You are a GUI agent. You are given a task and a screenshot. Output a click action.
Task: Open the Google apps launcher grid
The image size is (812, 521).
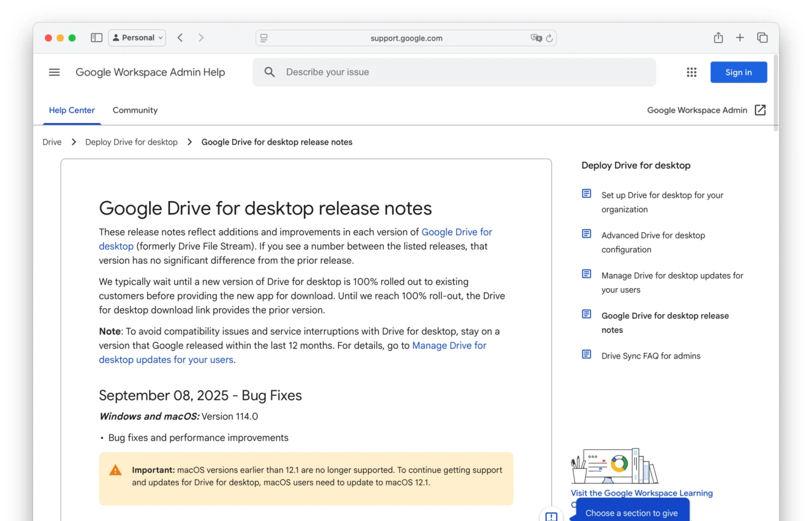pos(691,72)
